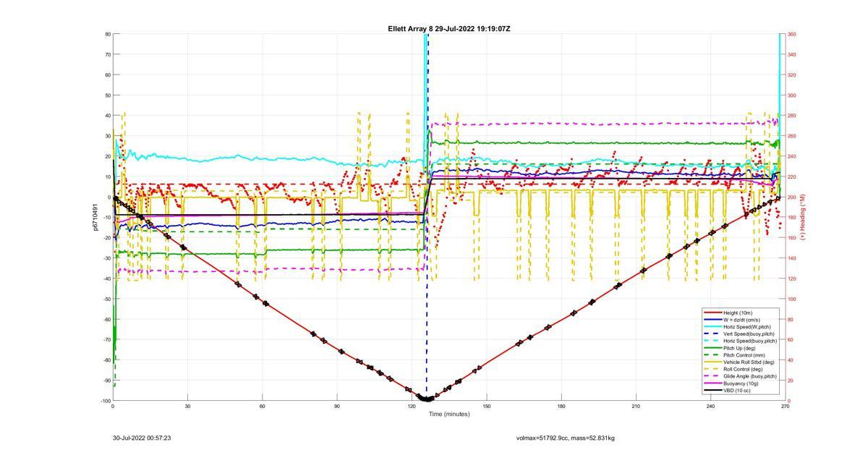
Task: Select the 'Pitch Up (deg)' legend entry
Action: tap(741, 348)
